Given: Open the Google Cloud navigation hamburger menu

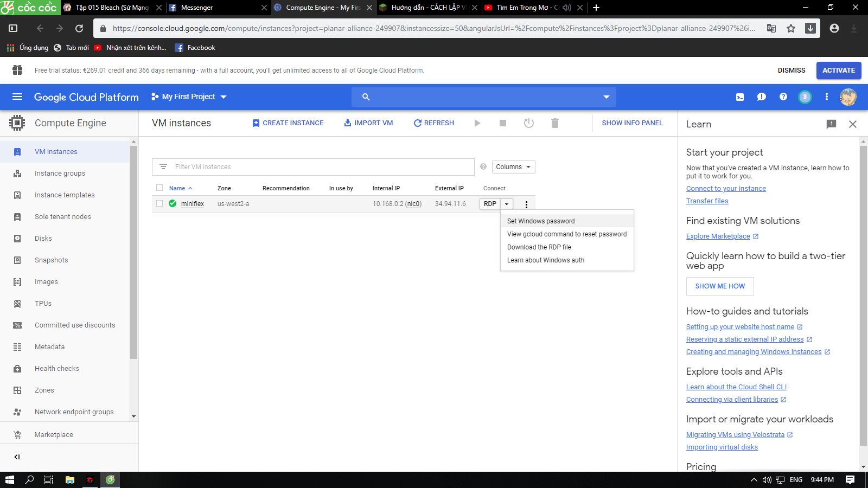Looking at the screenshot, I should coord(17,97).
